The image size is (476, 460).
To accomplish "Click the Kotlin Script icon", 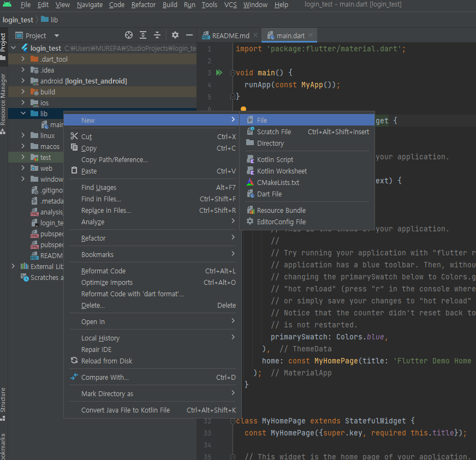I will [x=250, y=159].
